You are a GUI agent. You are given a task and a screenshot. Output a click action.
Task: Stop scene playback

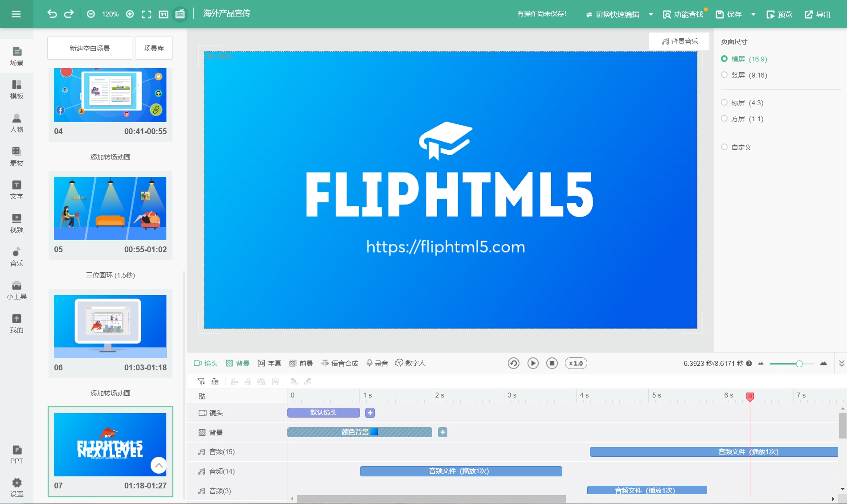(552, 364)
